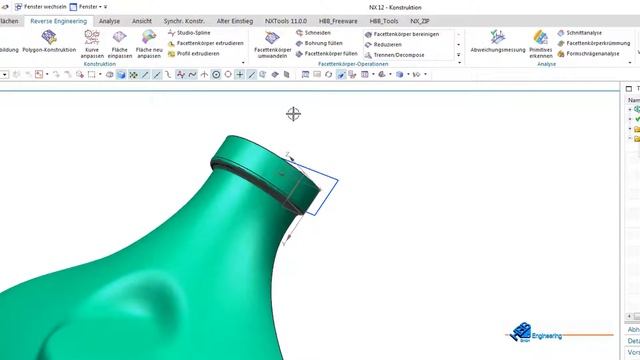The height and width of the screenshot is (360, 640).
Task: Open Facettenkörper umwandeln
Action: click(272, 44)
